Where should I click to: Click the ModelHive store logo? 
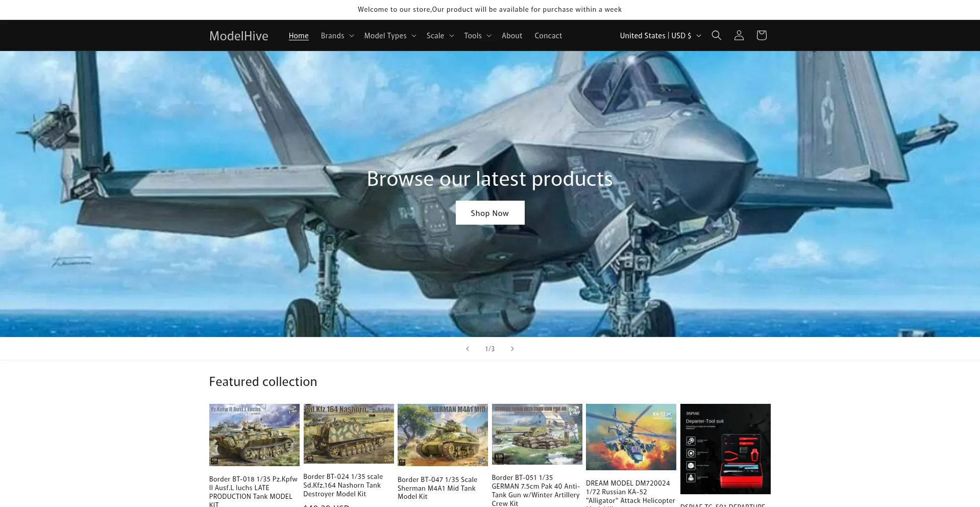(238, 36)
